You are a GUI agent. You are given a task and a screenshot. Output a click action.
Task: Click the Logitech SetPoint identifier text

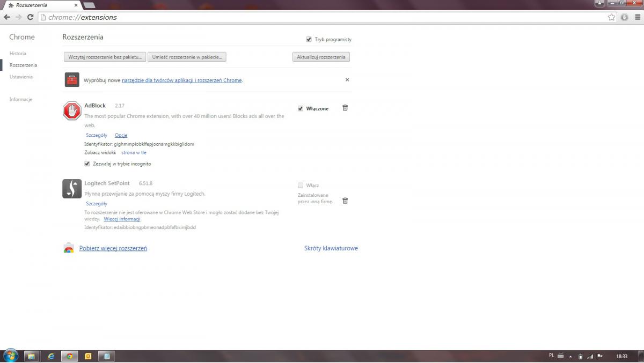(140, 227)
